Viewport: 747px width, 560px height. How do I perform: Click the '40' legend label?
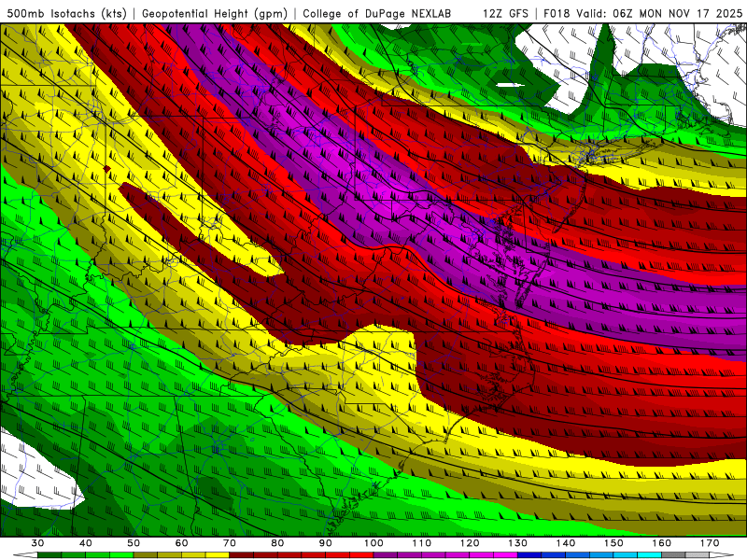[x=86, y=543]
